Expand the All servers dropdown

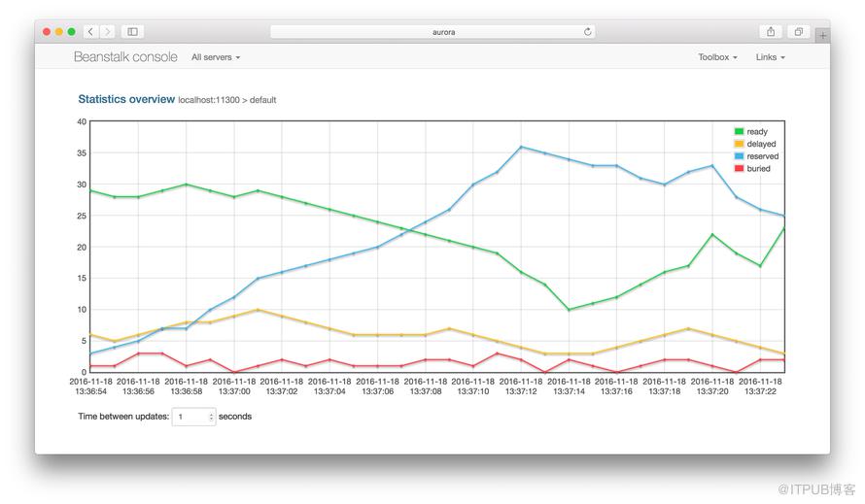click(216, 57)
